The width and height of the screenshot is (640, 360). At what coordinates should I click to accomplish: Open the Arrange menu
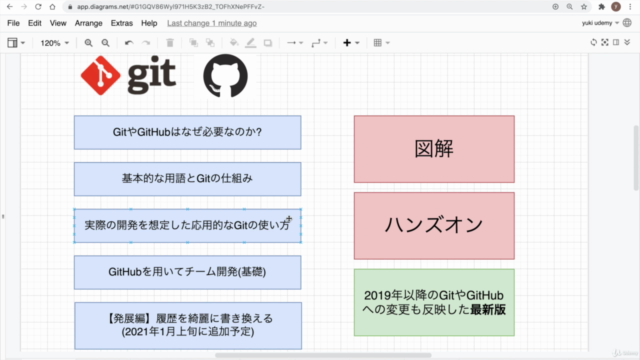click(x=89, y=23)
